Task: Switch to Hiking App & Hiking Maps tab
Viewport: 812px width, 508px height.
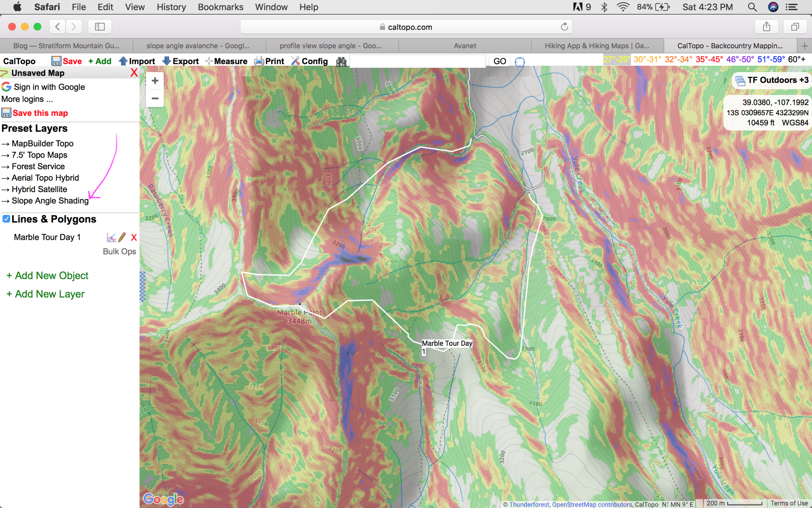Action: [x=598, y=46]
